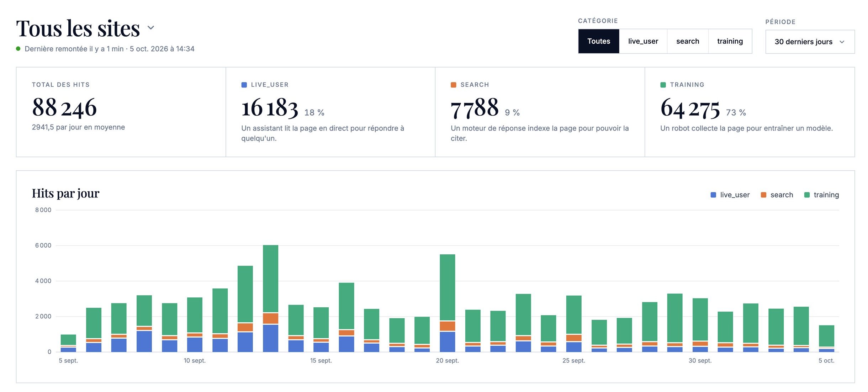Click the CATÉGORIE label

598,21
